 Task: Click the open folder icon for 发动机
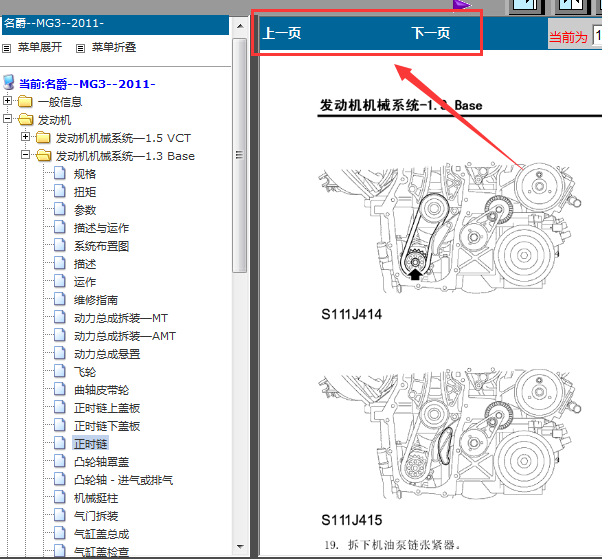pos(25,120)
